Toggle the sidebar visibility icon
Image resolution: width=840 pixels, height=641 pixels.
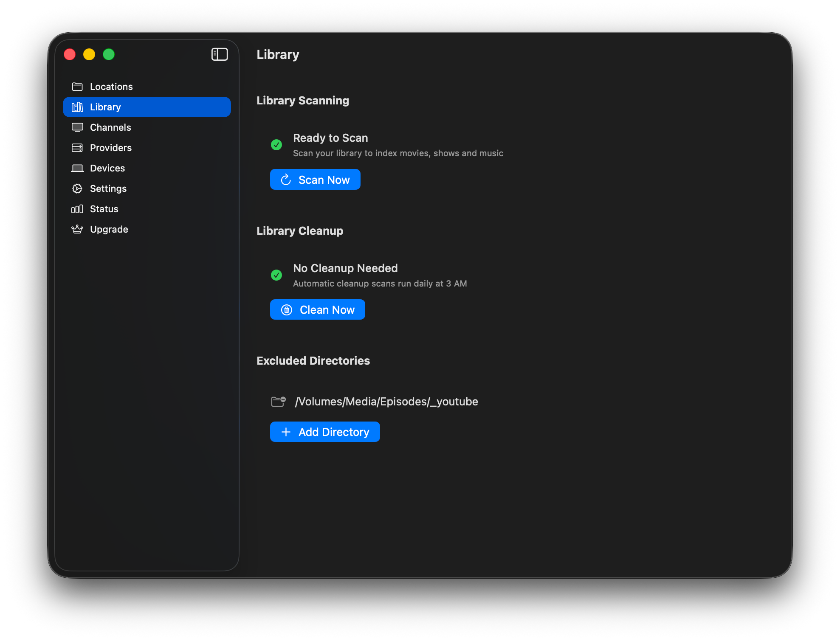pyautogui.click(x=220, y=54)
